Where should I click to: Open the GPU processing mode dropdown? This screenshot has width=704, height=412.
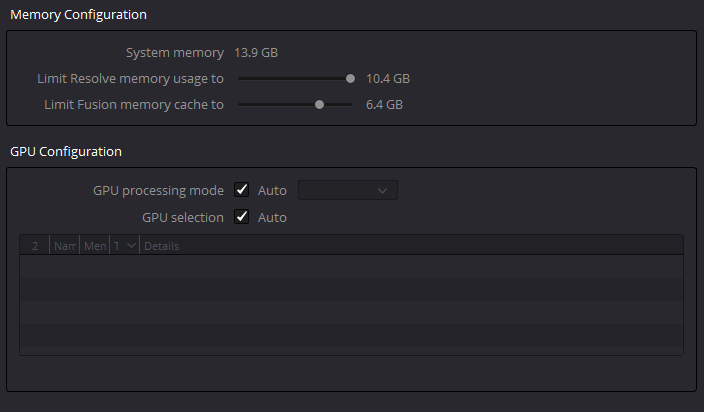[347, 190]
